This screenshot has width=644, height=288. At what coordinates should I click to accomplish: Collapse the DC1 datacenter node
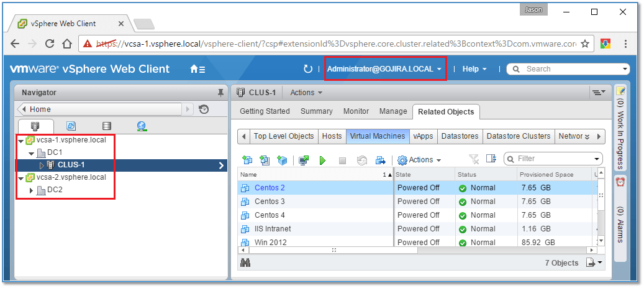(x=32, y=154)
